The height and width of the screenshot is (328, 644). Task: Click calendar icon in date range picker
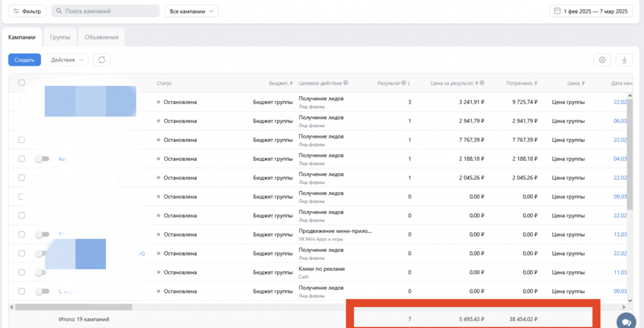tap(557, 11)
